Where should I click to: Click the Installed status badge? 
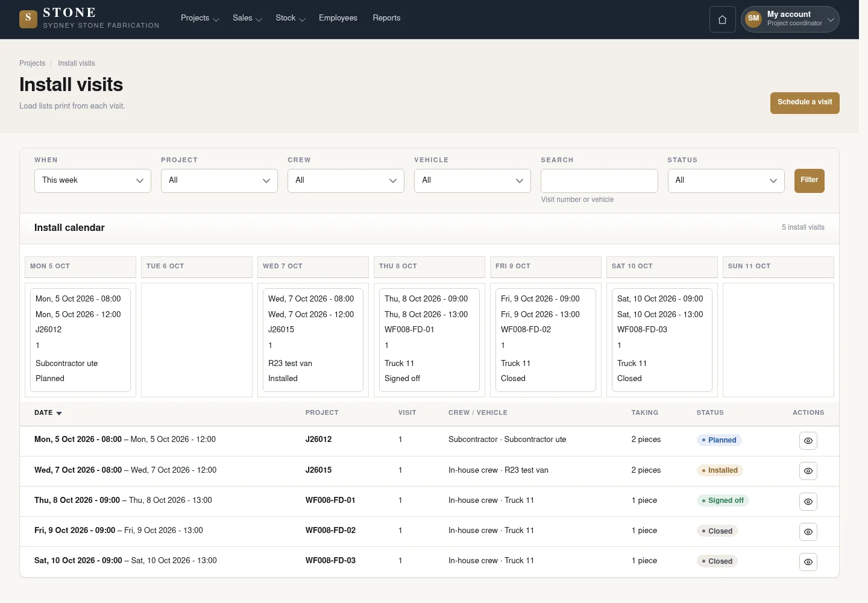click(x=720, y=470)
